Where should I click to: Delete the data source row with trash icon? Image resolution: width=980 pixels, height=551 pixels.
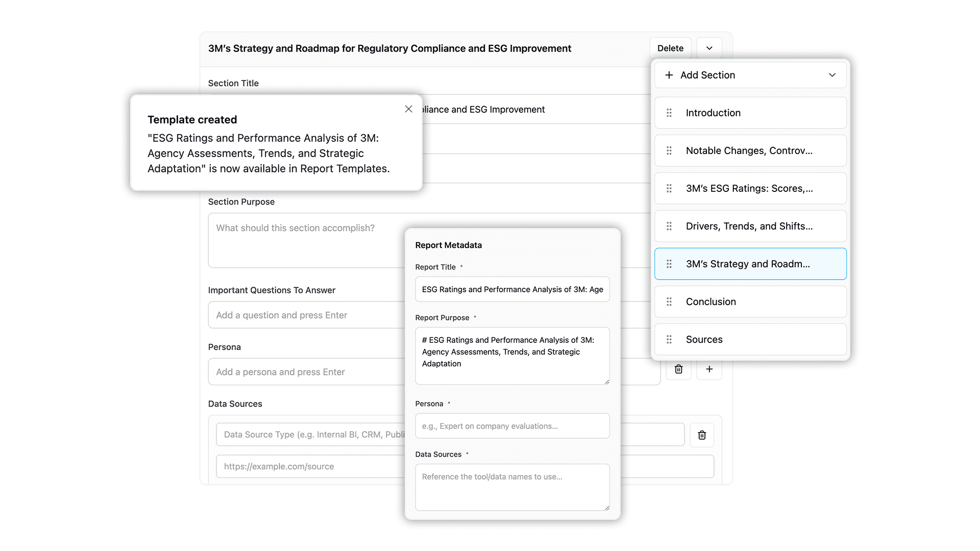pyautogui.click(x=702, y=435)
